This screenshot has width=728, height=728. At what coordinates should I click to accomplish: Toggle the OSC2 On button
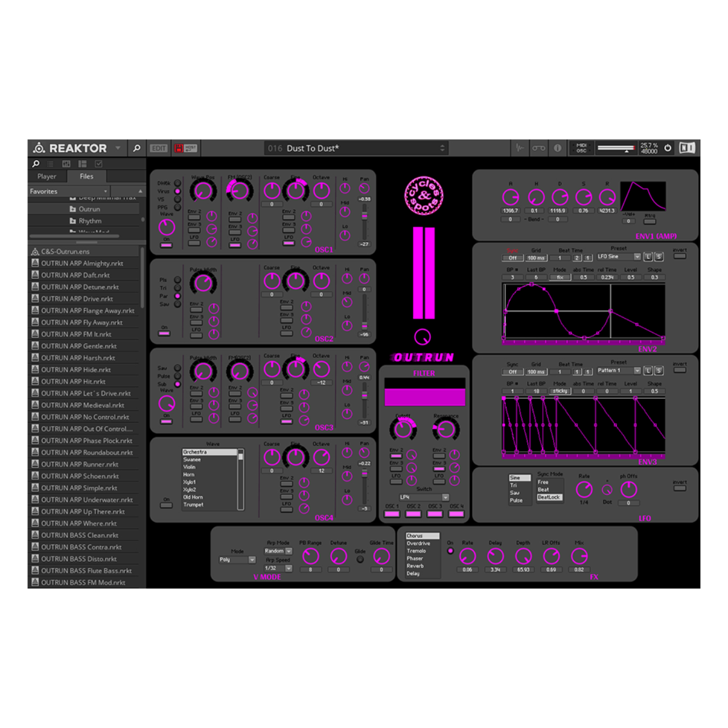click(164, 333)
